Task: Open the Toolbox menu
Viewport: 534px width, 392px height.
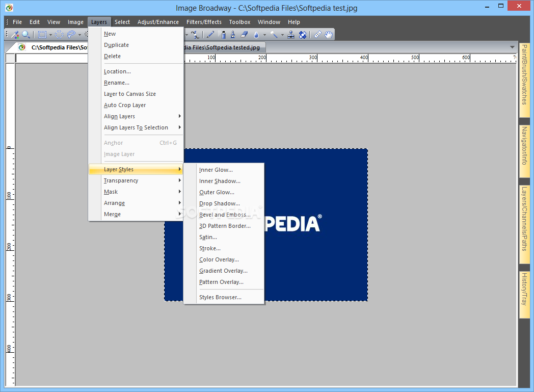Action: coord(239,22)
